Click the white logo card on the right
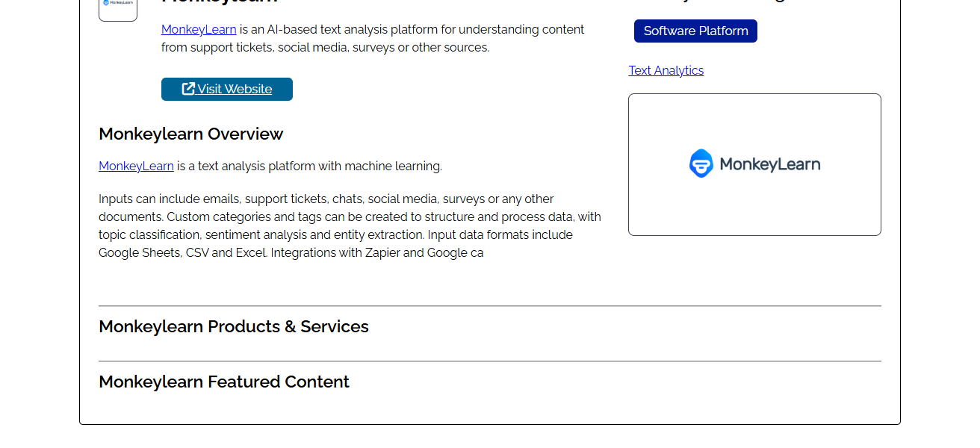This screenshot has width=980, height=448. pos(754,164)
